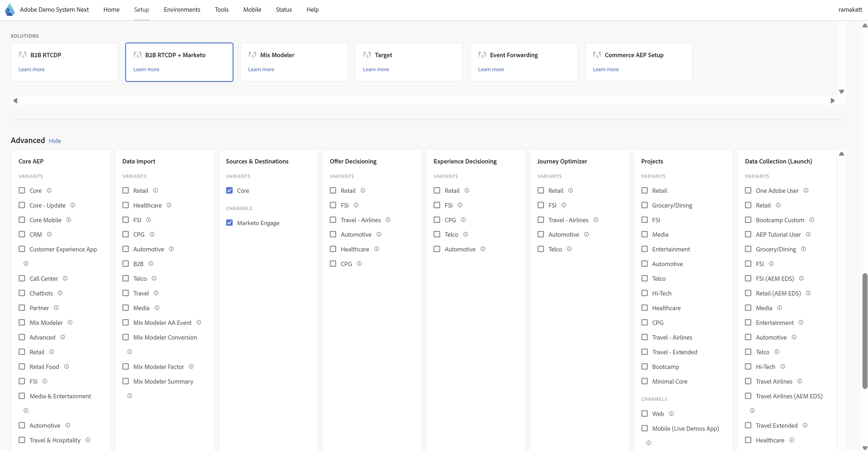Click info icon beside Journey Optimizer Automotive

[x=587, y=234]
